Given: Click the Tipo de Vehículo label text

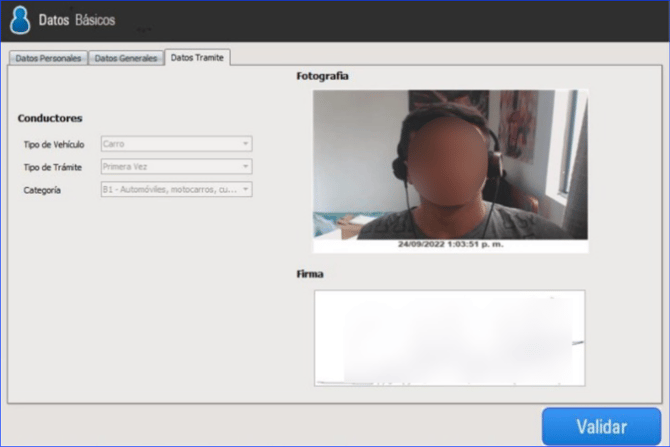Looking at the screenshot, I should [54, 145].
